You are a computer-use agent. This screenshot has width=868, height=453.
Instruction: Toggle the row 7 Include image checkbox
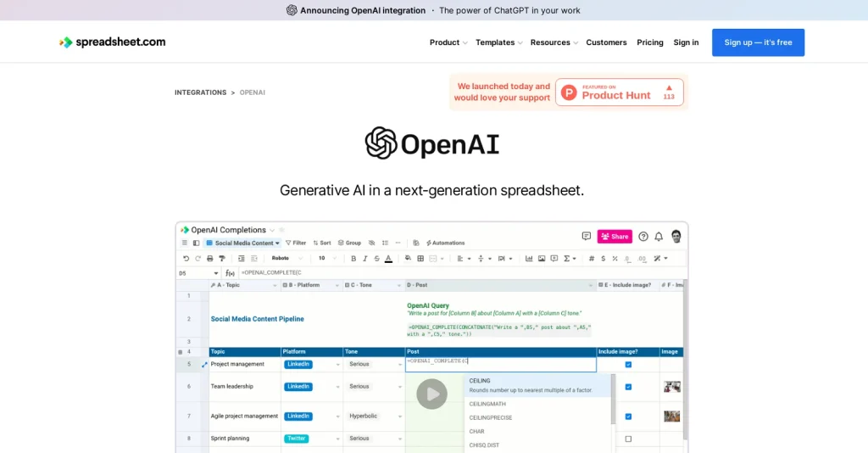tap(628, 417)
